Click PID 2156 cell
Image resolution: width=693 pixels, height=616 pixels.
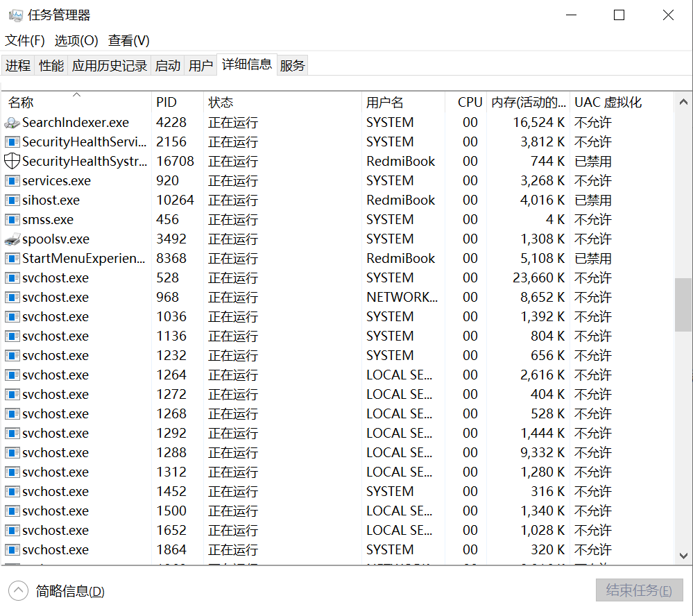coord(171,142)
